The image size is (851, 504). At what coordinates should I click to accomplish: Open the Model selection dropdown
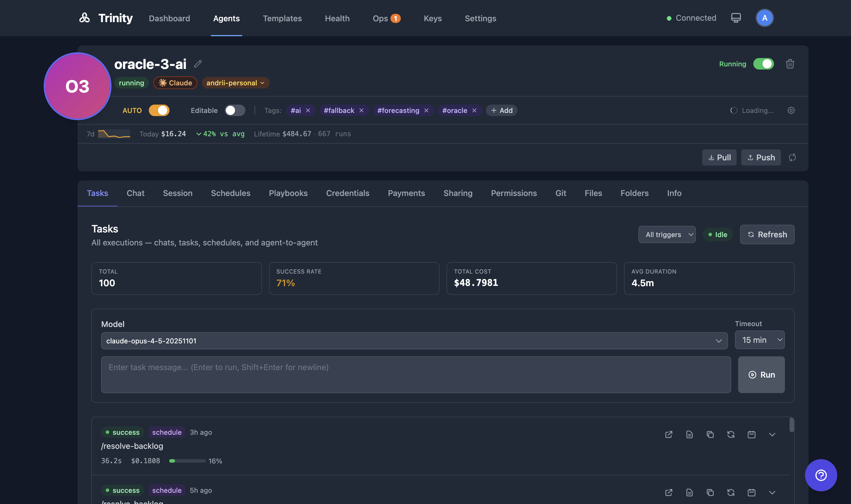(414, 341)
